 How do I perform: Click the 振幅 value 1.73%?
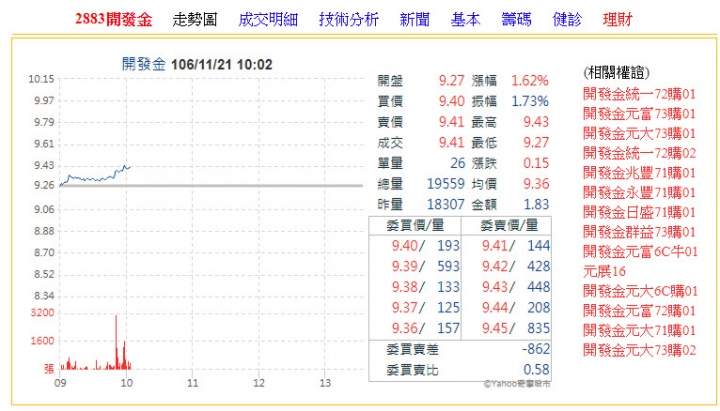[x=530, y=101]
